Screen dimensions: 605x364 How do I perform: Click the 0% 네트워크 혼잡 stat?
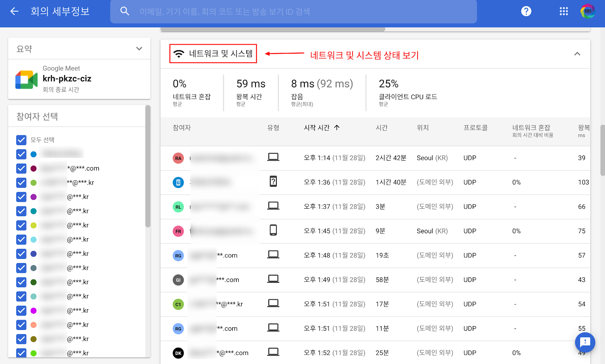tap(192, 92)
